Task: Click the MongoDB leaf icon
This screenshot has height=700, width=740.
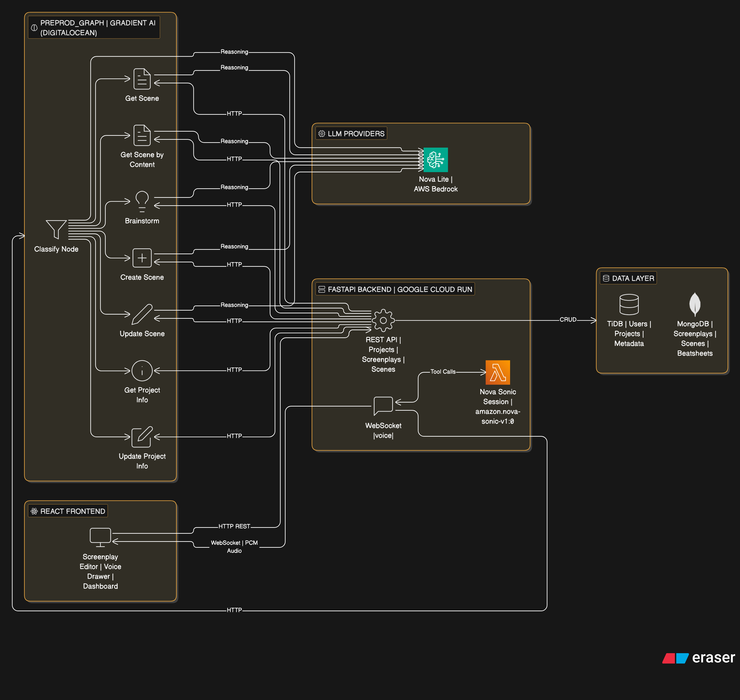Action: 694,304
